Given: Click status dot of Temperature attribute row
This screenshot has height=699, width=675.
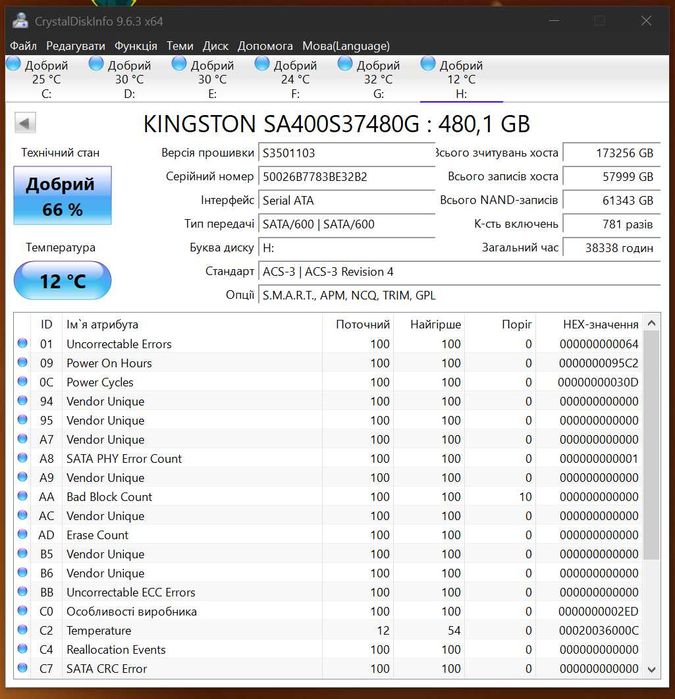Looking at the screenshot, I should tap(22, 630).
